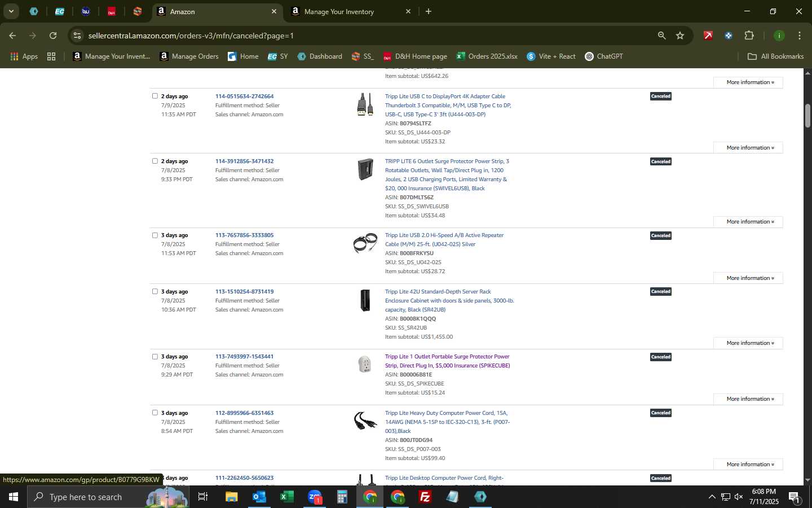Screen dimensions: 812x508
Task: Open Calculator from taskbar
Action: click(342, 497)
